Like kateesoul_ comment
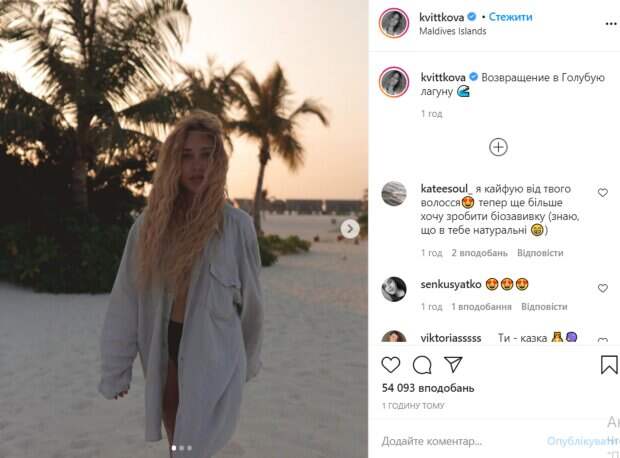620x458 pixels. [x=603, y=192]
